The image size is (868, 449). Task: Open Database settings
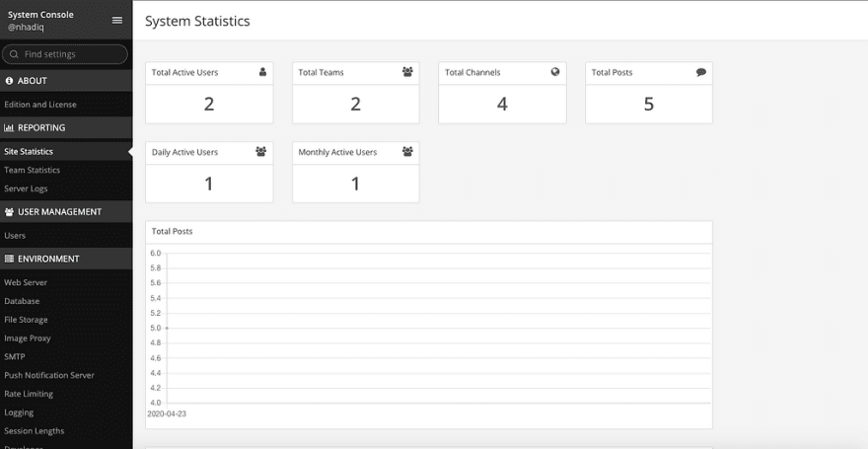[x=22, y=301]
